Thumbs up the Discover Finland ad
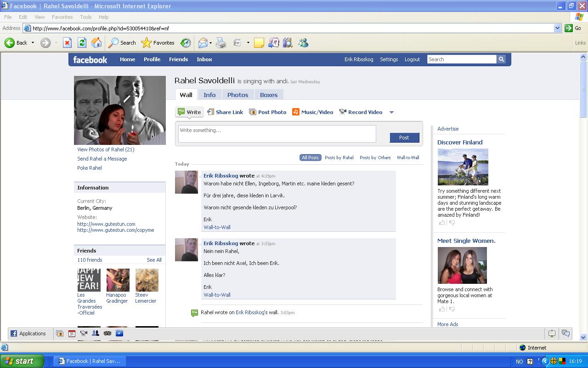This screenshot has width=588, height=368. click(x=442, y=223)
